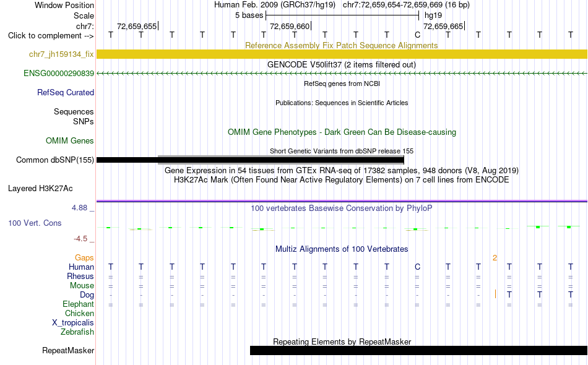Click the orange gap count 2
The height and width of the screenshot is (365, 588).
pos(495,258)
